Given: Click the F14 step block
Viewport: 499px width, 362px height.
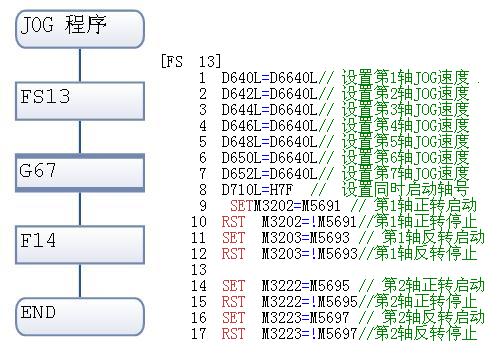Looking at the screenshot, I should 80,245.
